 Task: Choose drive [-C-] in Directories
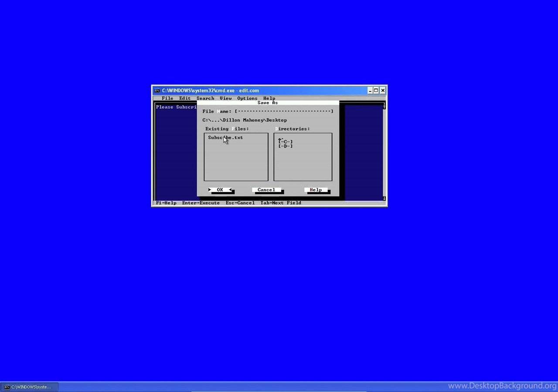pos(286,142)
